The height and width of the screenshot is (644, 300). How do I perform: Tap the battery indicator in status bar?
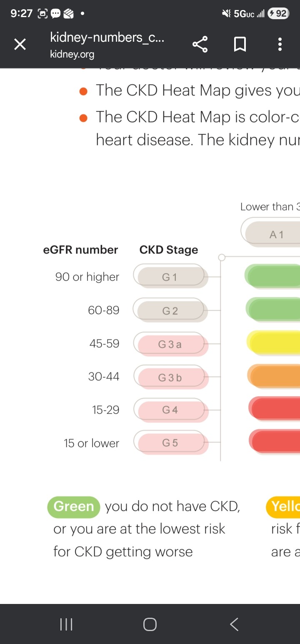coord(278,14)
